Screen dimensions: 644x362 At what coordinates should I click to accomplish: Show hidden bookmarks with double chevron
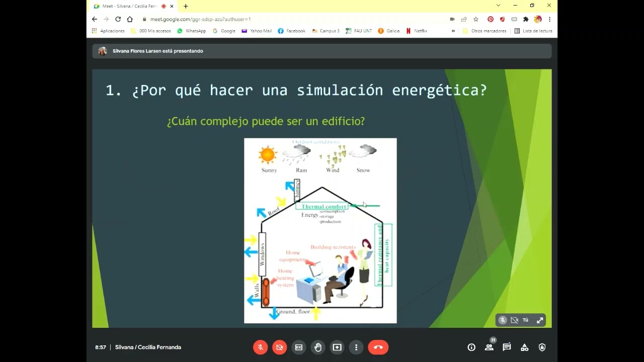(453, 31)
